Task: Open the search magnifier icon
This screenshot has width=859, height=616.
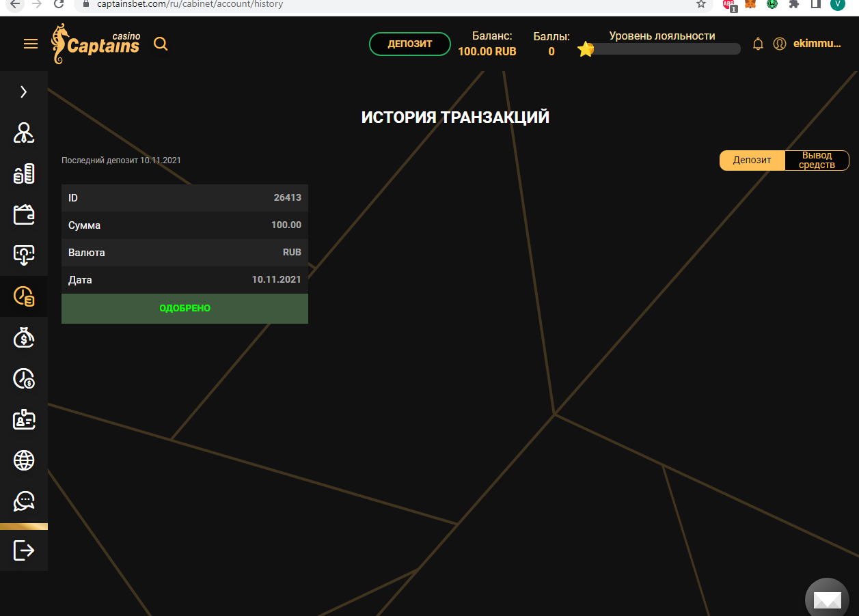Action: [x=161, y=44]
